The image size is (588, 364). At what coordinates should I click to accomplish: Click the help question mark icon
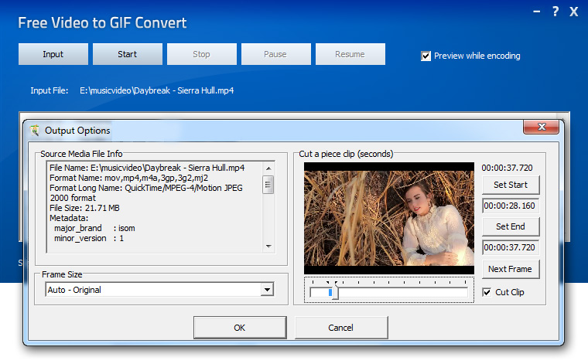point(555,12)
